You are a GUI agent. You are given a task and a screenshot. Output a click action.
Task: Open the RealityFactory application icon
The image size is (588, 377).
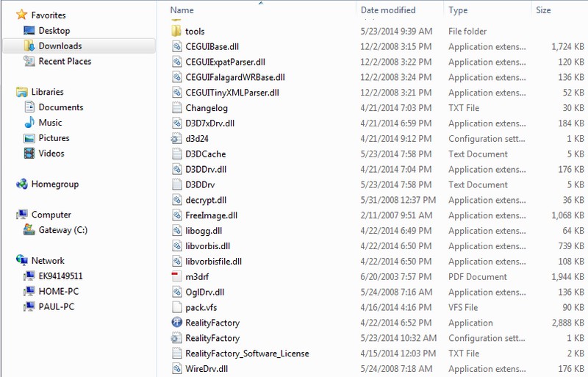click(x=176, y=323)
